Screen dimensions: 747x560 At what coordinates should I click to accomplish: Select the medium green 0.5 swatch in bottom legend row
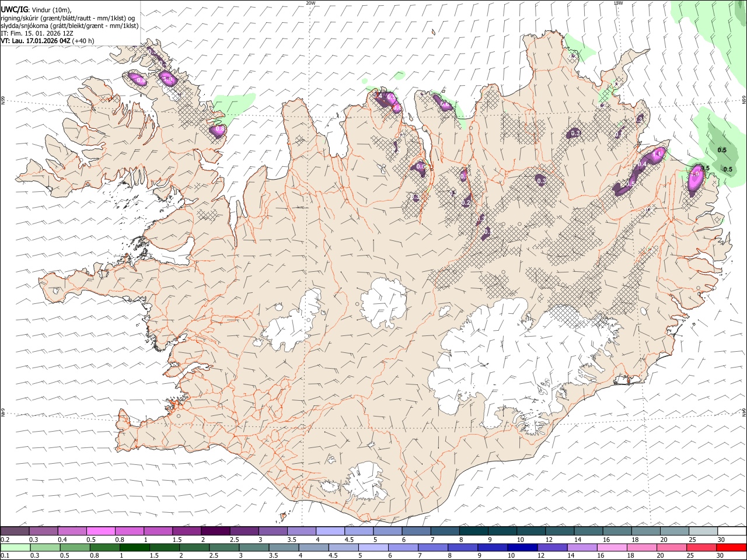pyautogui.click(x=75, y=548)
